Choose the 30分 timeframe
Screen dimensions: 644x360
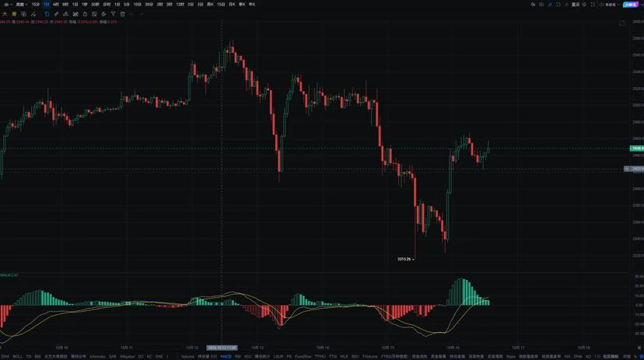(x=149, y=4)
